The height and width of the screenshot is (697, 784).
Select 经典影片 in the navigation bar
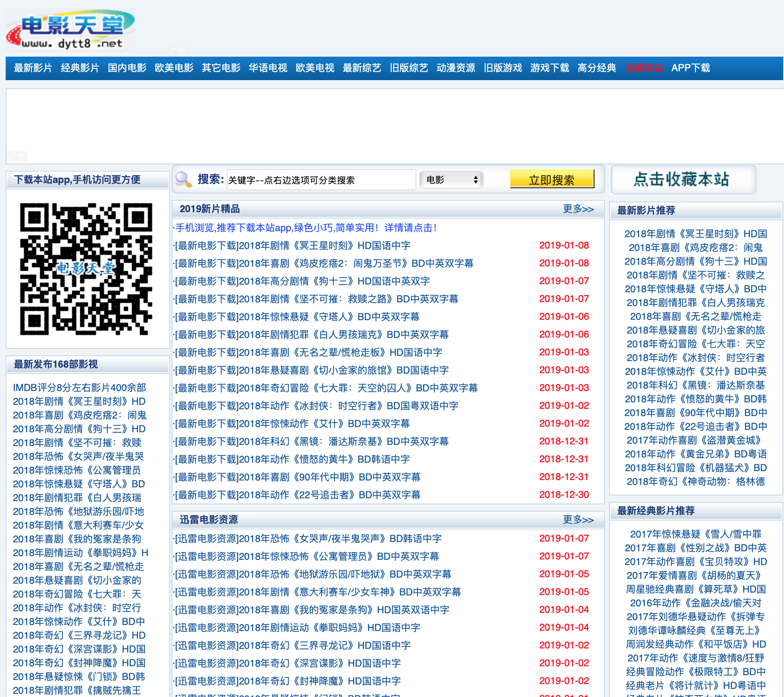79,68
